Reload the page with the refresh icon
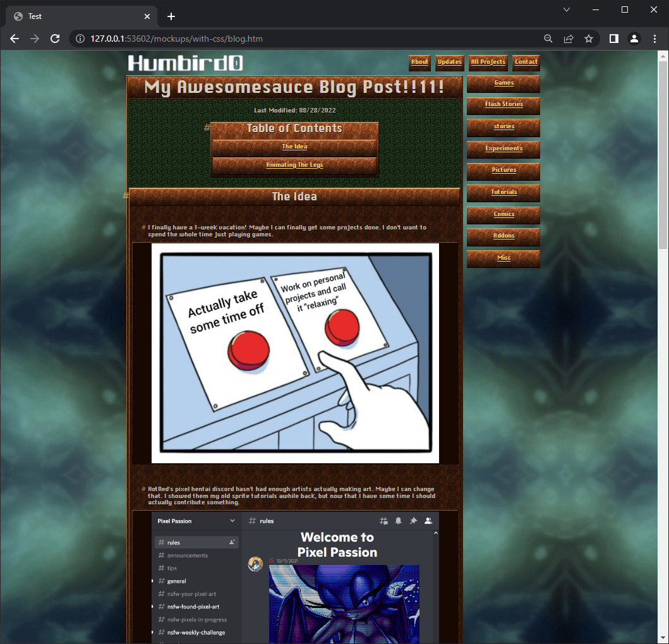669x644 pixels. click(55, 39)
